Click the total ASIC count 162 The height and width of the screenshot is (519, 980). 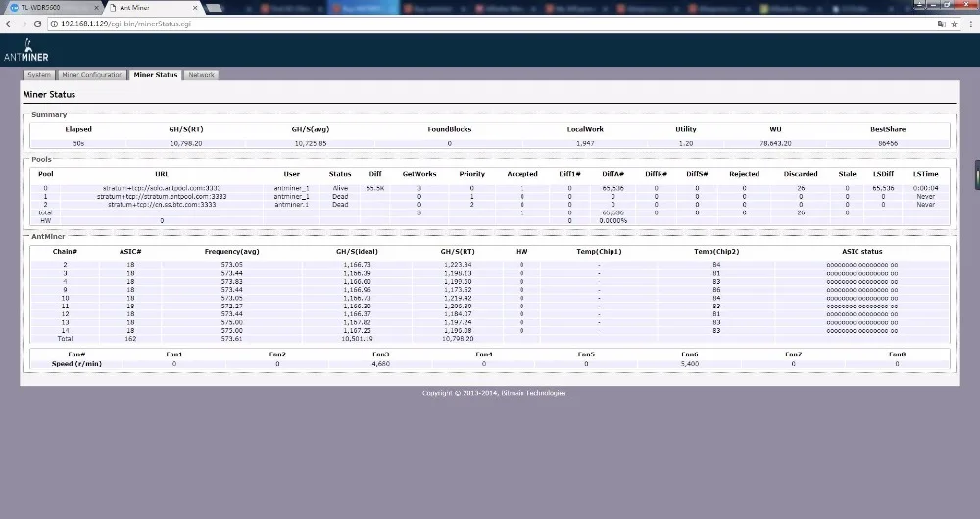(130, 339)
